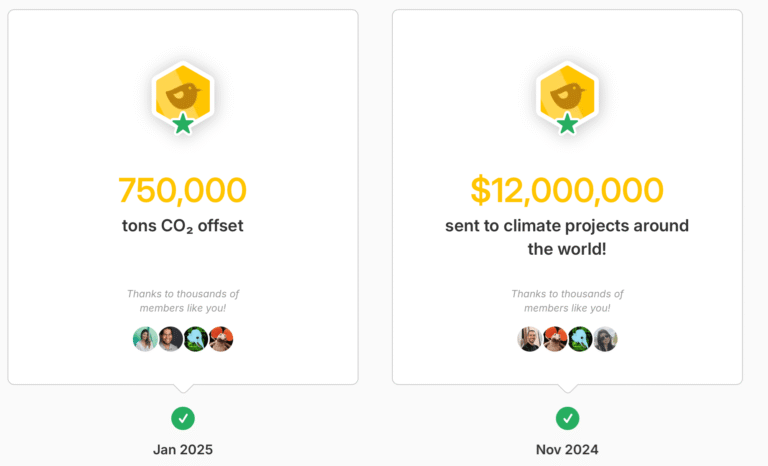The width and height of the screenshot is (768, 466).
Task: Open sunglasses woman avatar in $12,000,000 card
Action: point(605,339)
